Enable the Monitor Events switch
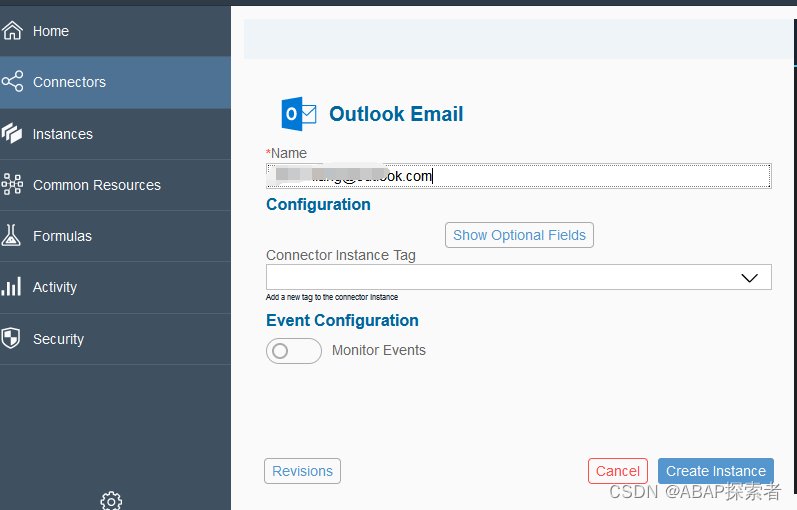The image size is (797, 510). (294, 351)
